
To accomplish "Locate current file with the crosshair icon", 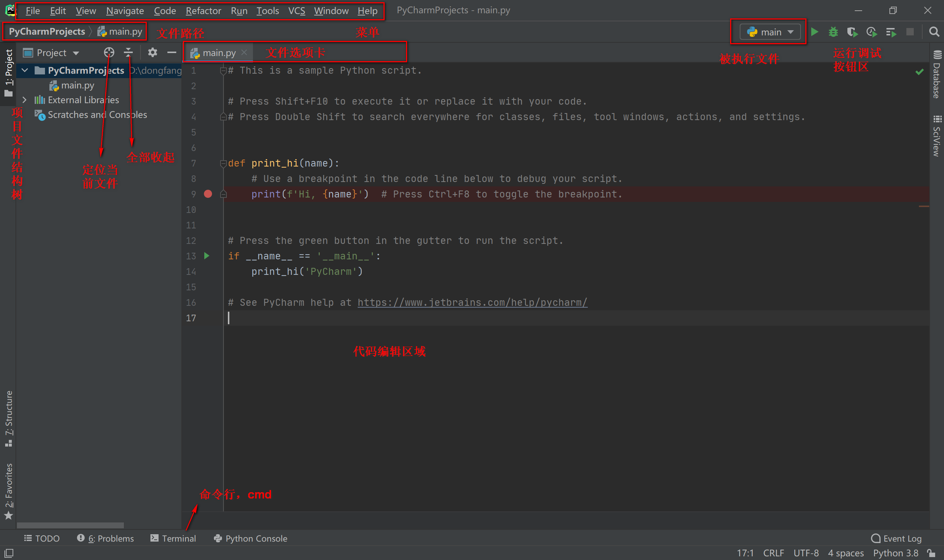I will click(109, 52).
